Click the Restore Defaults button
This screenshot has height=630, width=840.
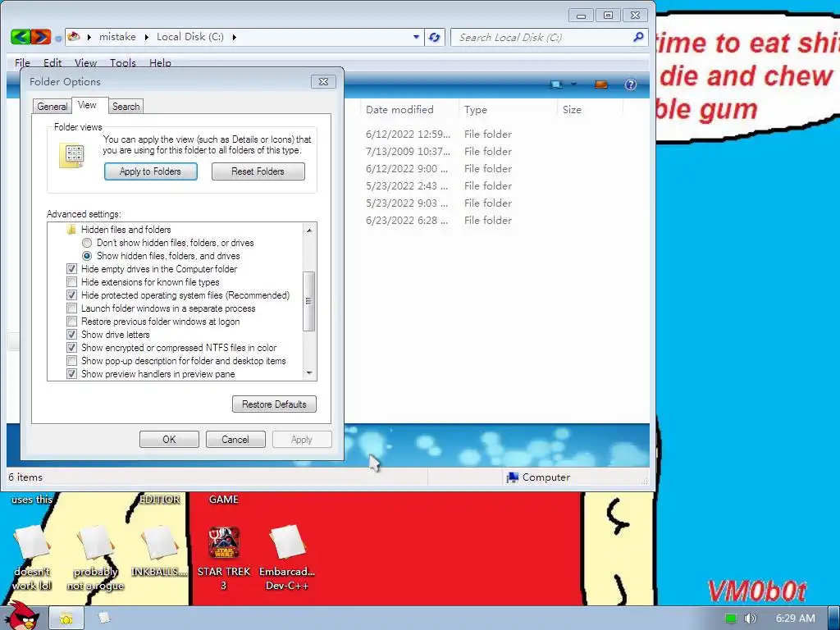(274, 404)
